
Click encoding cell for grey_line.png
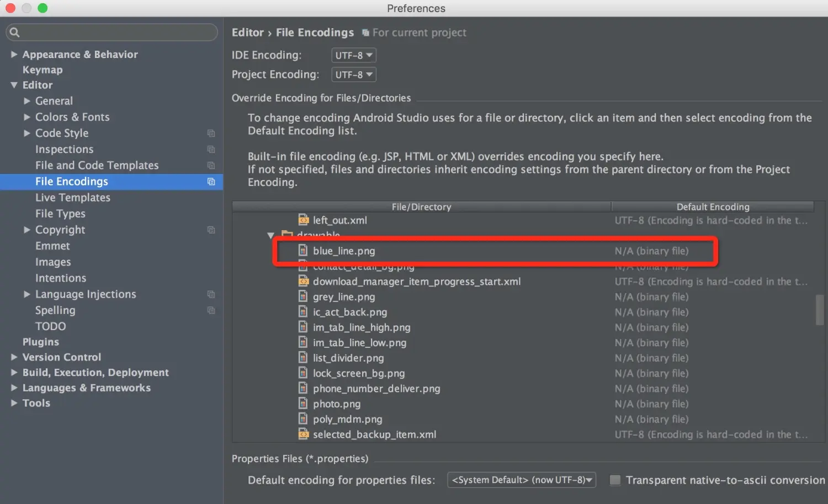pyautogui.click(x=712, y=296)
